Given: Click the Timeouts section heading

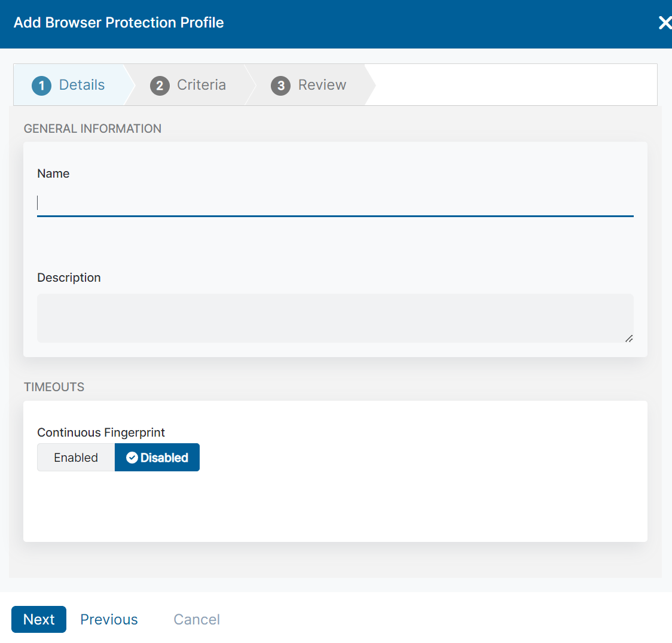Looking at the screenshot, I should point(54,387).
